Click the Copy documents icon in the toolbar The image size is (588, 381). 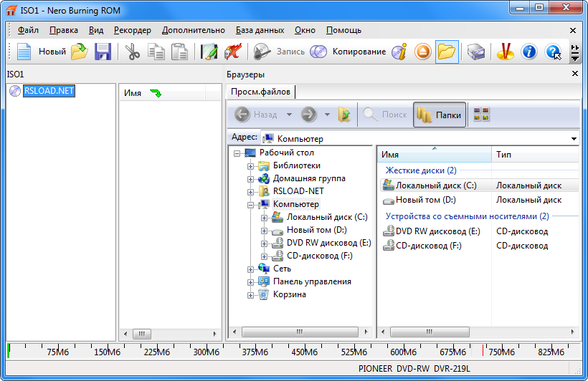[x=156, y=52]
